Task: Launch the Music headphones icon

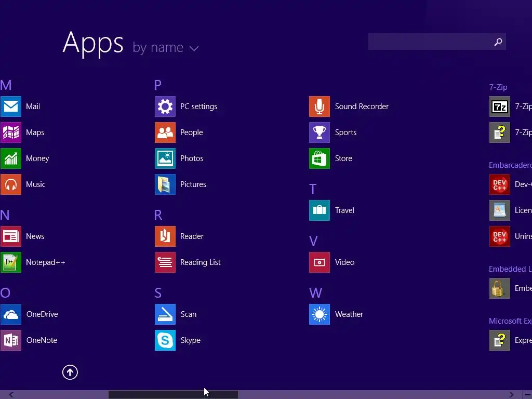Action: coord(10,184)
